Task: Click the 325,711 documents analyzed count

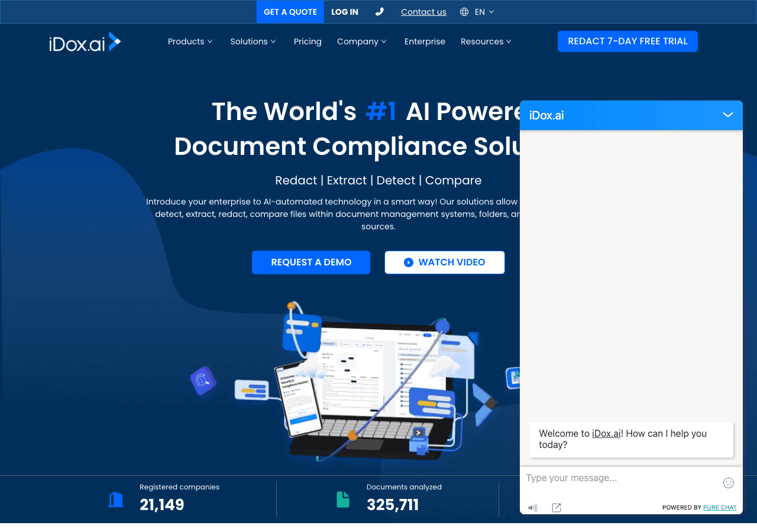Action: point(393,505)
